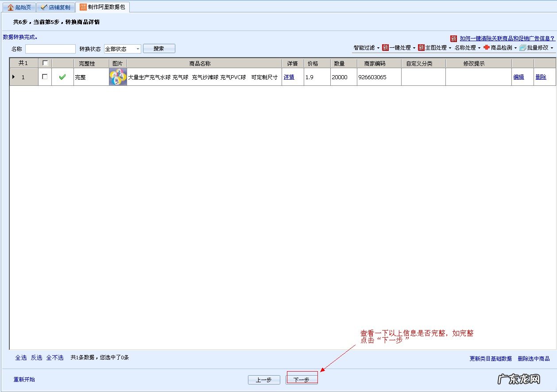Click the 名称 search input field
This screenshot has width=557, height=392.
click(x=50, y=49)
